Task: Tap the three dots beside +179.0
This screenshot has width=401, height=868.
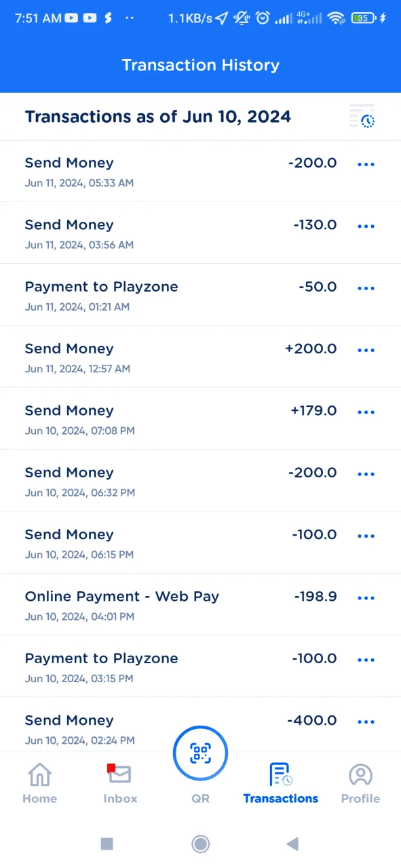Action: click(x=366, y=412)
